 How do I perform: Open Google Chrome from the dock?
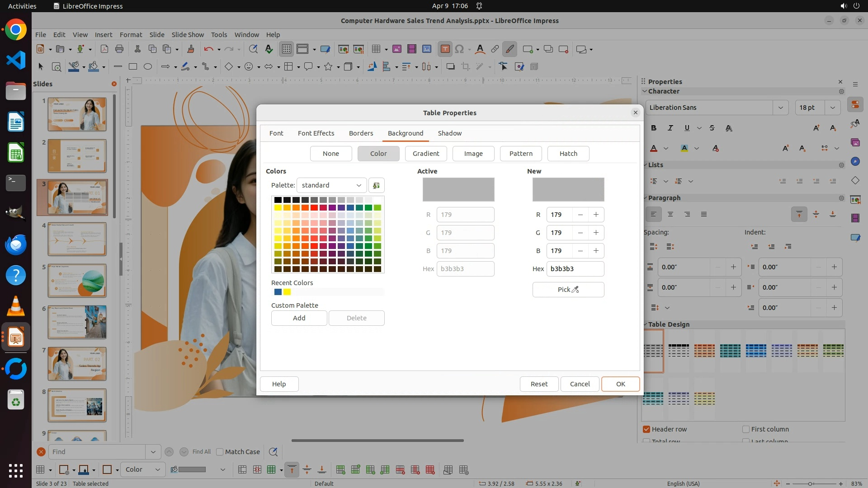(x=16, y=30)
